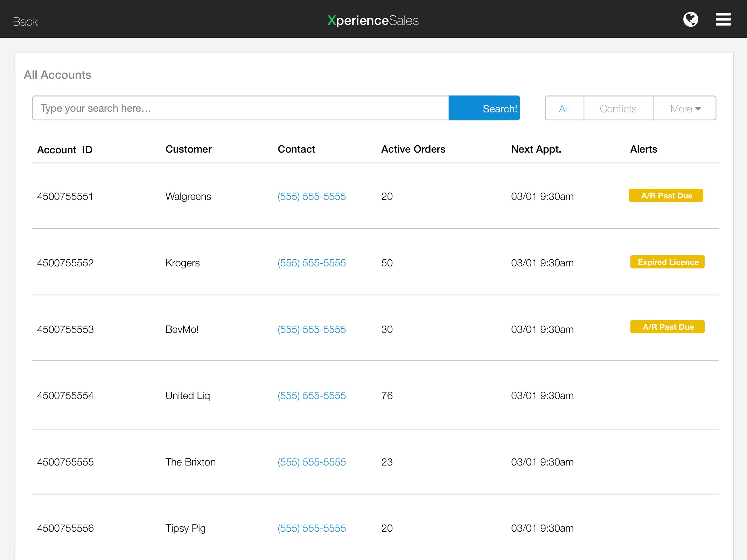Click BevMo! next appointment 03/01 9:30am
747x560 pixels.
point(542,329)
